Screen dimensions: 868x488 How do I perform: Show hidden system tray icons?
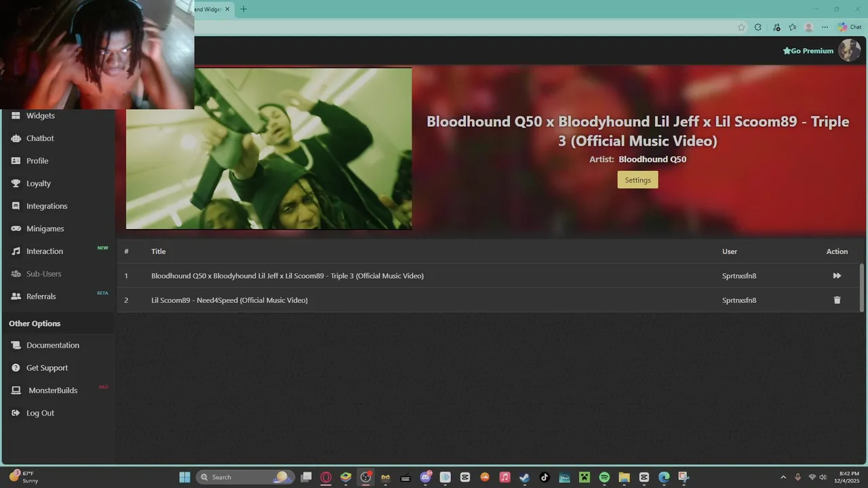tap(783, 477)
